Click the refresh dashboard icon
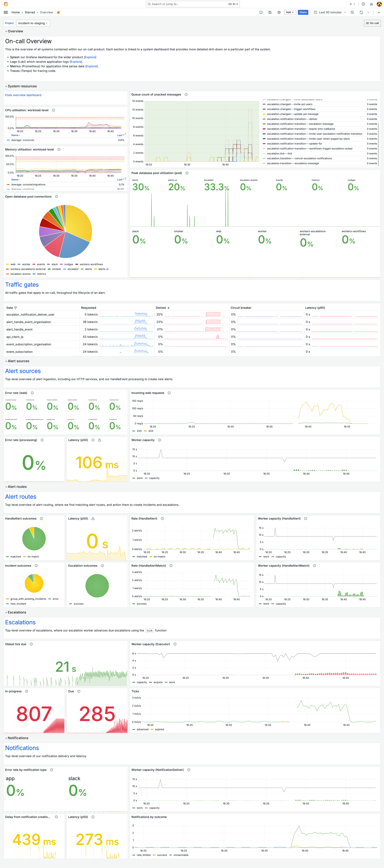This screenshot has width=384, height=868. tap(361, 12)
